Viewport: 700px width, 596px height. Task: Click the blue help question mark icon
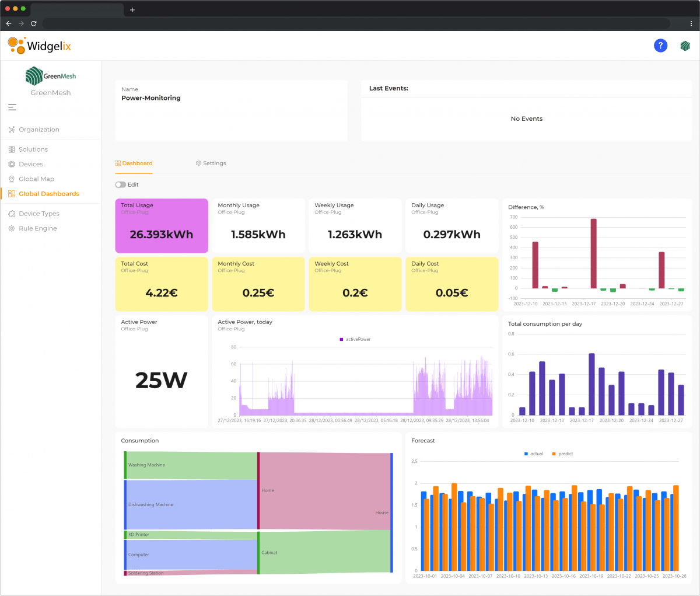tap(660, 46)
